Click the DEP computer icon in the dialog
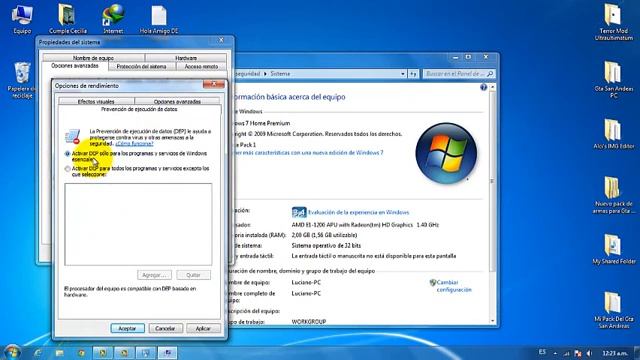This screenshot has height=360, width=640. tap(73, 136)
